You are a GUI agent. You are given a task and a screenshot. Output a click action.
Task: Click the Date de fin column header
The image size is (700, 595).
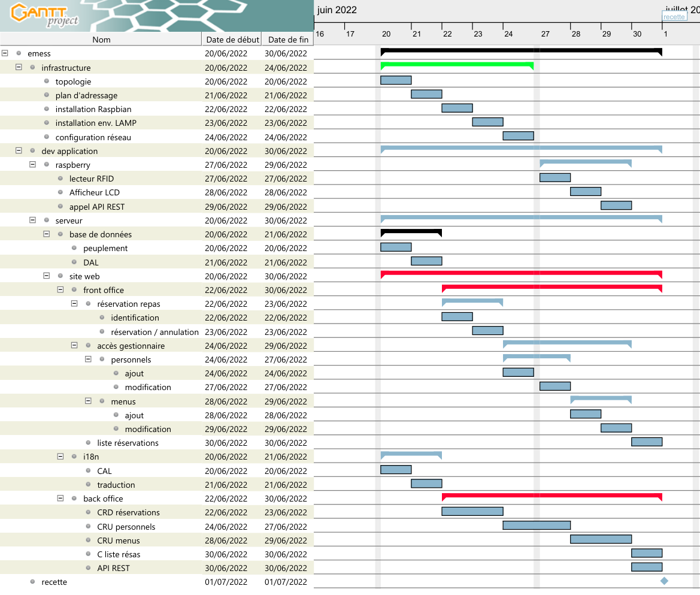point(288,40)
